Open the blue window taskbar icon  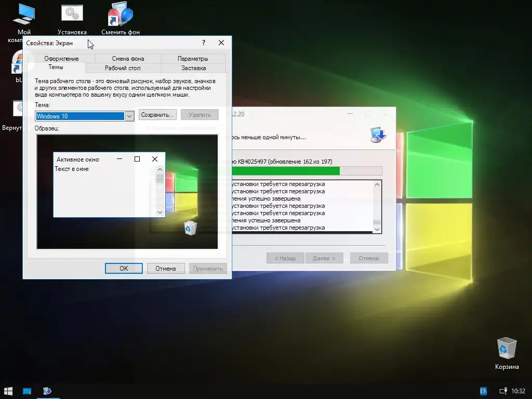(27, 391)
